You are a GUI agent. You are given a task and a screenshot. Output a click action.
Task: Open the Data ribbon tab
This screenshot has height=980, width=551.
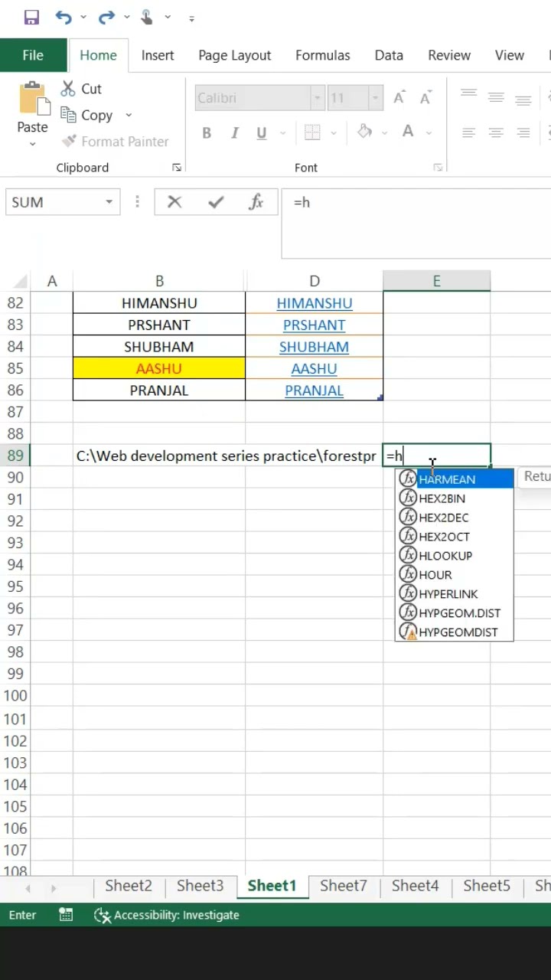click(x=389, y=55)
